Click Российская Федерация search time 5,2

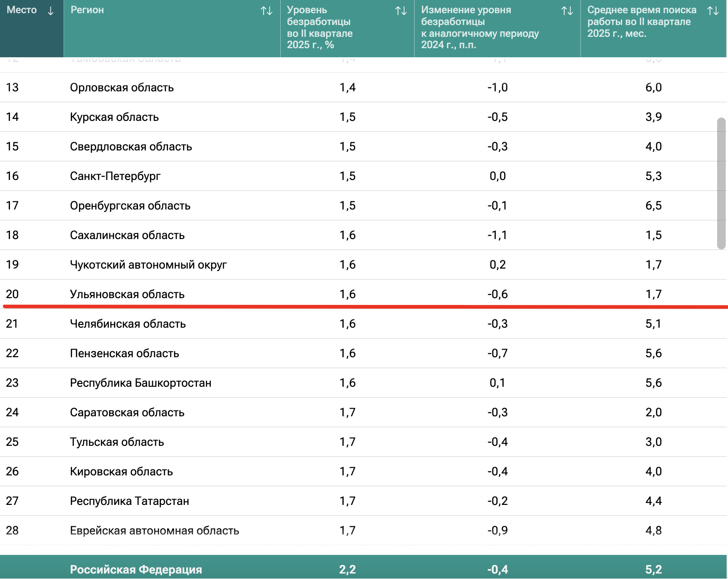coord(654,570)
